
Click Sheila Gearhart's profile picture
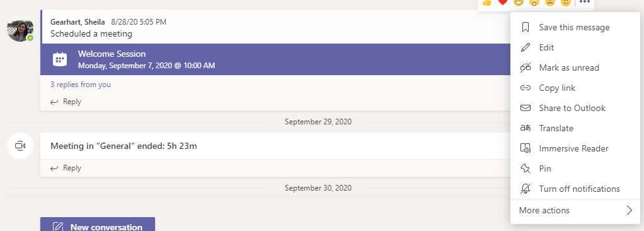(20, 29)
